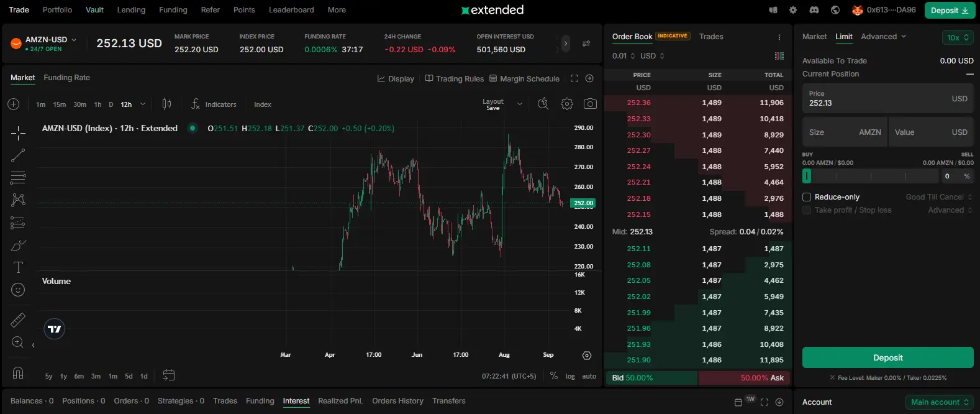This screenshot has width=980, height=414.
Task: Tick the Reduce-only checkbox
Action: click(x=807, y=197)
